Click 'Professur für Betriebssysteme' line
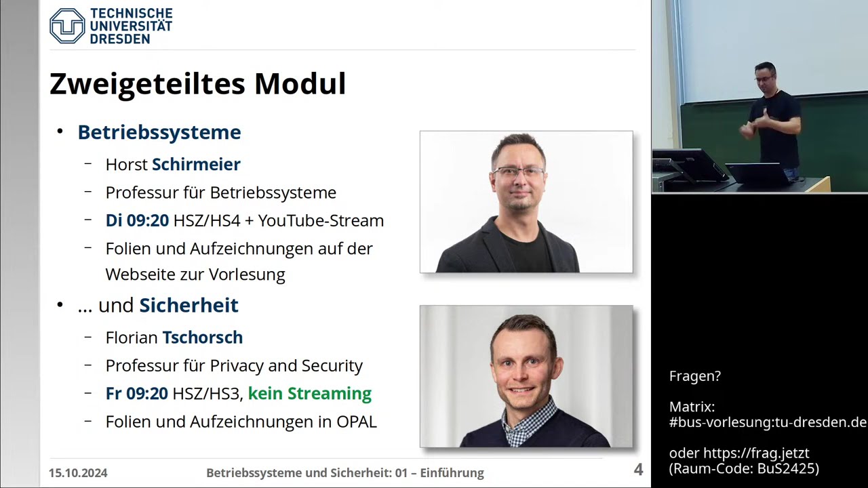 (x=221, y=192)
